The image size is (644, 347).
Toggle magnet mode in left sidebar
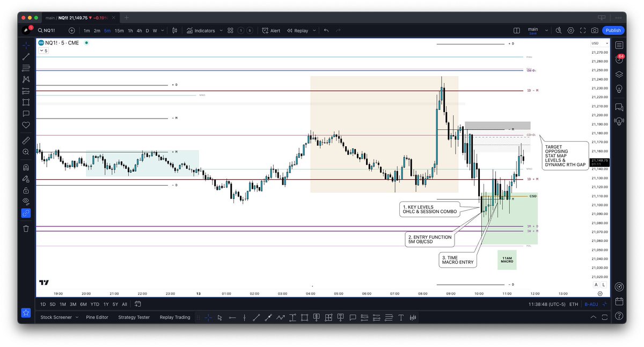pyautogui.click(x=26, y=167)
